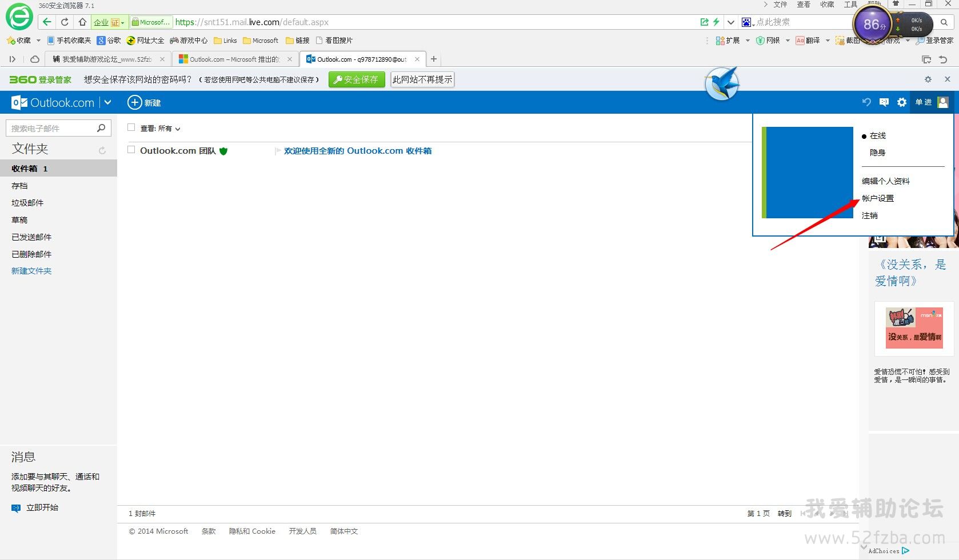Image resolution: width=959 pixels, height=560 pixels.
Task: Click 新建 to compose email
Action: 144,102
